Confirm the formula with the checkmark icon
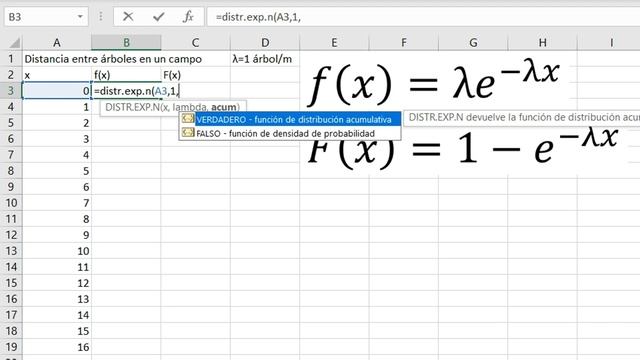640x360 pixels. pos(158,17)
